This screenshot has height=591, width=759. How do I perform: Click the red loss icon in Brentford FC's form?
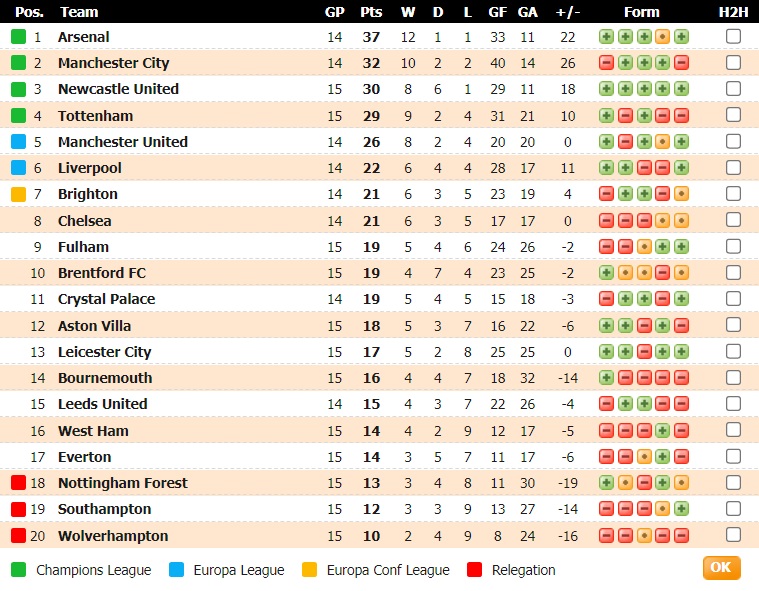(662, 273)
